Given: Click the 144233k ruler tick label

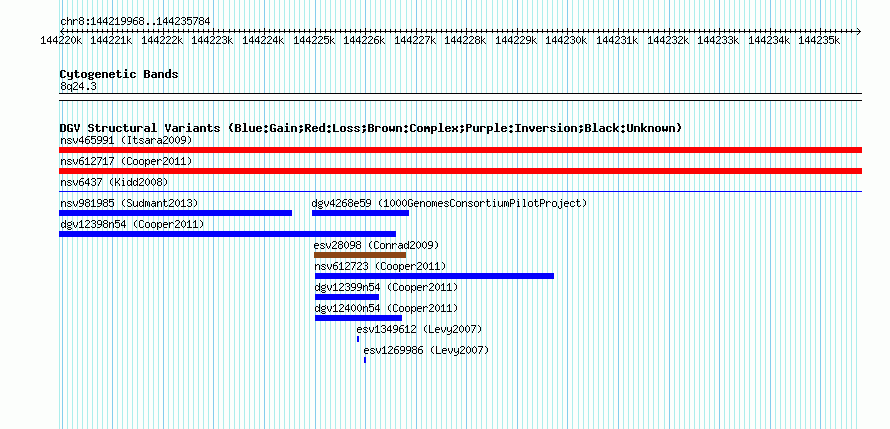Looking at the screenshot, I should point(719,40).
